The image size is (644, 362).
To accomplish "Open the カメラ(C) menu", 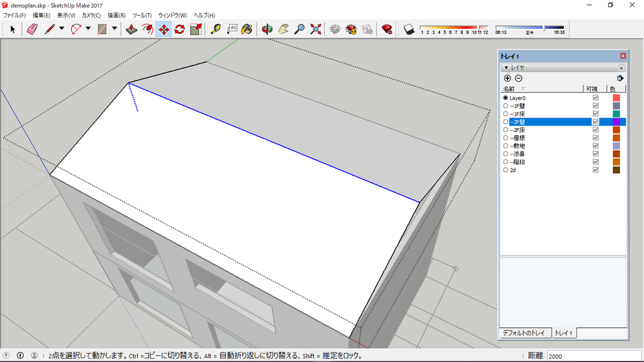I will tap(91, 15).
